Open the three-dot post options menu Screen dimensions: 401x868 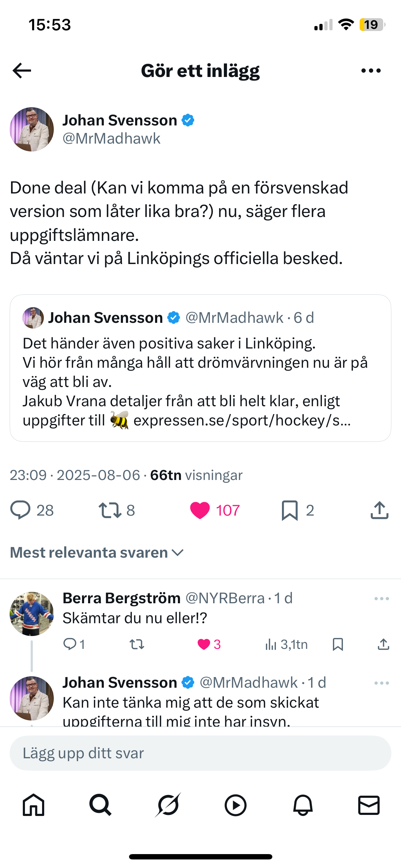click(x=371, y=71)
